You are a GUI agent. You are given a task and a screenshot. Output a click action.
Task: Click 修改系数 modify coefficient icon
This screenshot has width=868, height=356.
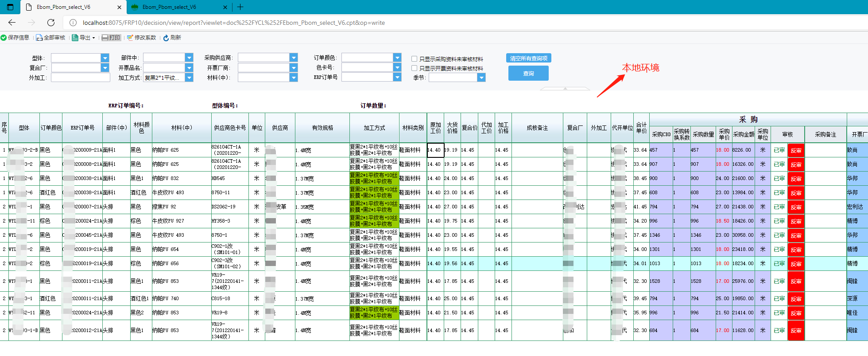coord(130,38)
